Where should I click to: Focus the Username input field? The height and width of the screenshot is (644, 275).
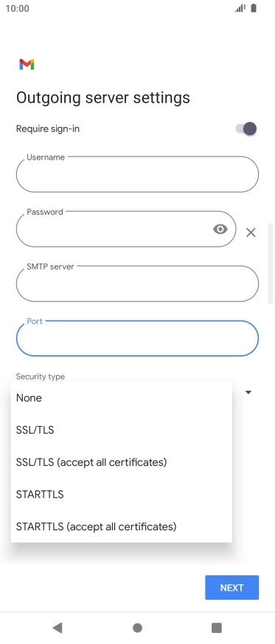click(x=137, y=174)
